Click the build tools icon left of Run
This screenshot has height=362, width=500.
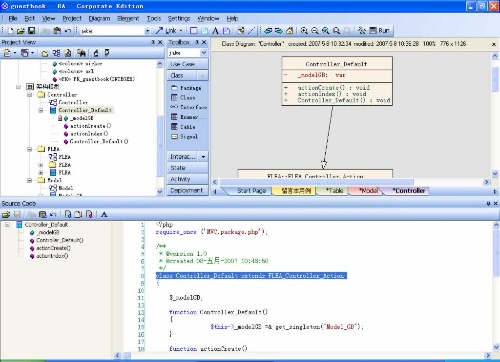362,31
